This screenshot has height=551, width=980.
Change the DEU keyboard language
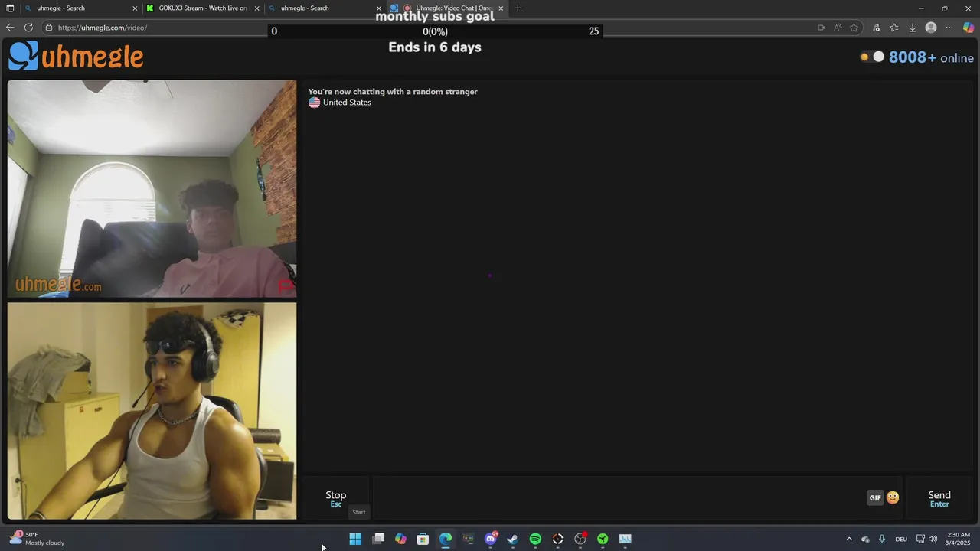point(901,539)
